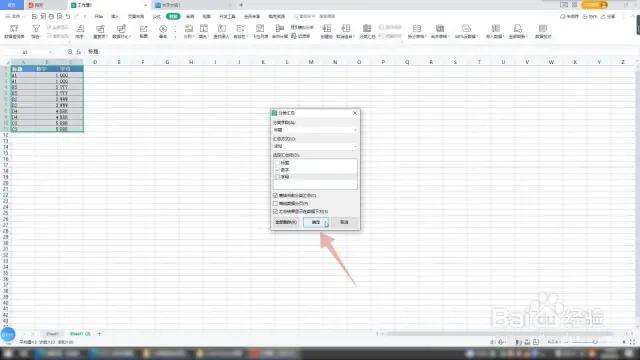Switch to the Page Layout (页面布局) tab
This screenshot has width=640, height=360.
click(x=136, y=16)
